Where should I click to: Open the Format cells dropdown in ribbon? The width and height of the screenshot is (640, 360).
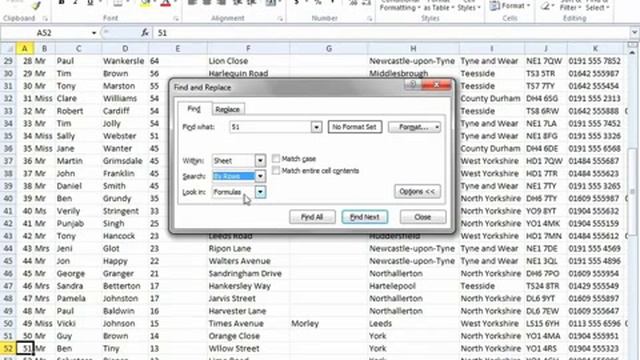click(x=510, y=6)
